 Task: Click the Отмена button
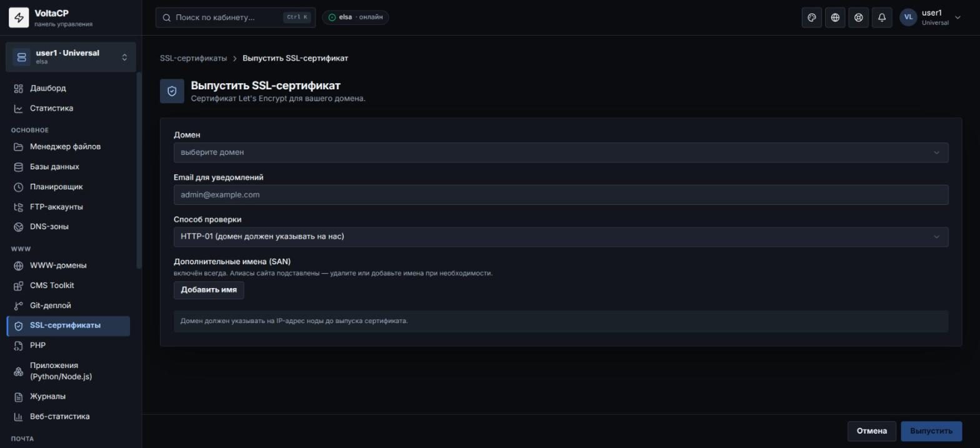871,431
